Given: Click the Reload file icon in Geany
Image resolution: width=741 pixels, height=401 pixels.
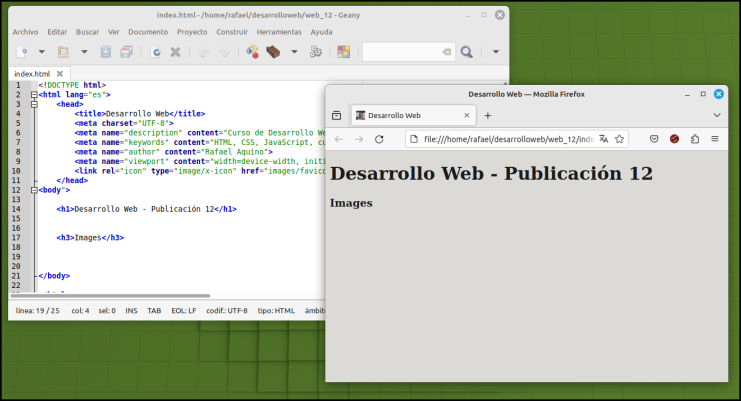Looking at the screenshot, I should click(155, 52).
